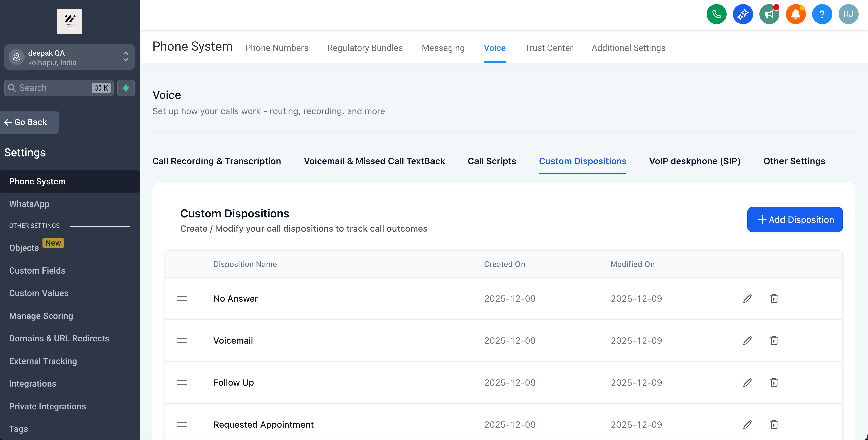Select Other Settings voice tab

point(794,161)
